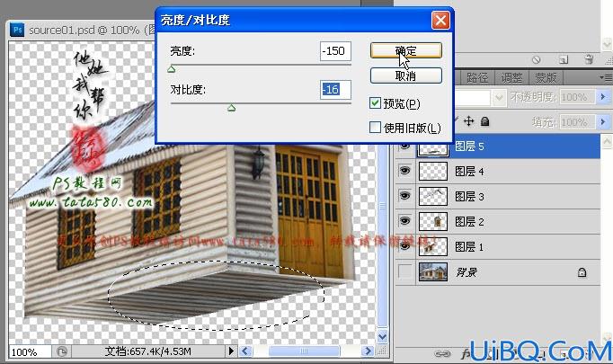Select the 图层 2 layer
This screenshot has height=364, width=613.
tap(498, 222)
